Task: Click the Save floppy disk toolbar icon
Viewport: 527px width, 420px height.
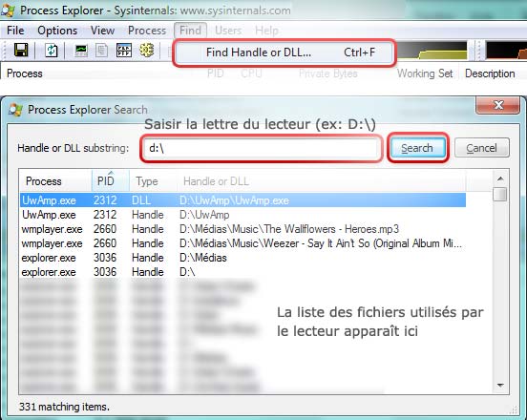Action: [x=21, y=51]
